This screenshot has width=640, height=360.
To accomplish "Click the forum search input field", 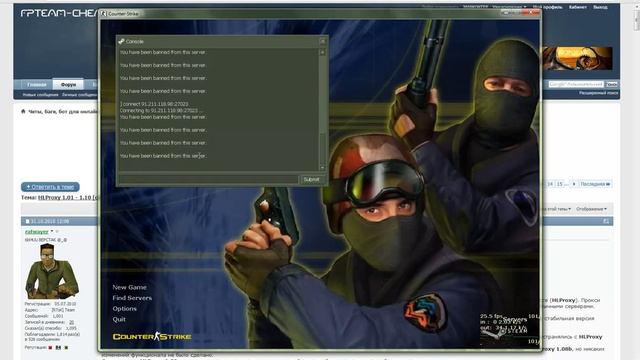I will pyautogui.click(x=576, y=84).
